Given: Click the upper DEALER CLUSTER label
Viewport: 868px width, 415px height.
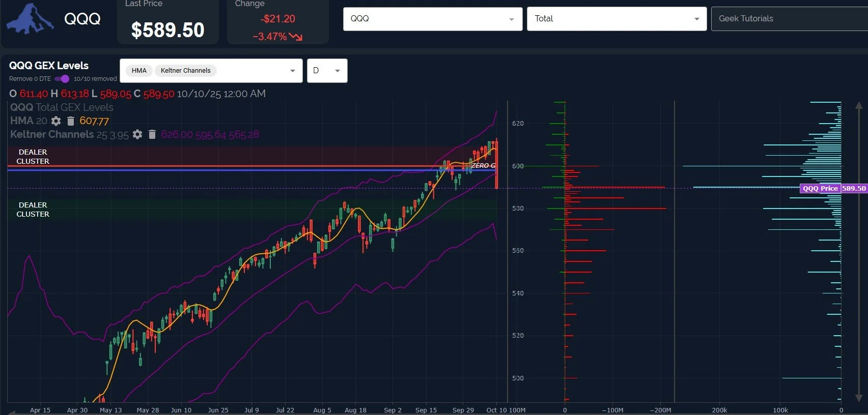Looking at the screenshot, I should 33,157.
